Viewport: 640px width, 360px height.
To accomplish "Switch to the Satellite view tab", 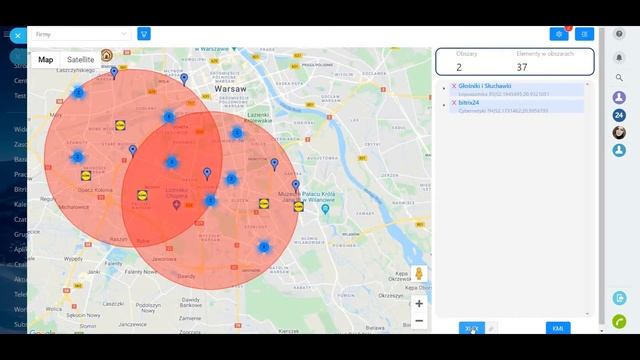I will [x=80, y=60].
